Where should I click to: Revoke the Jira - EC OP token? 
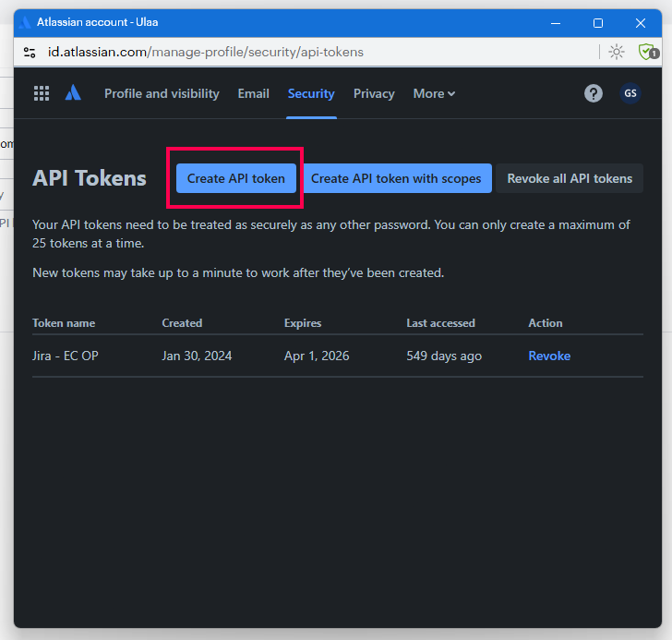click(x=549, y=356)
